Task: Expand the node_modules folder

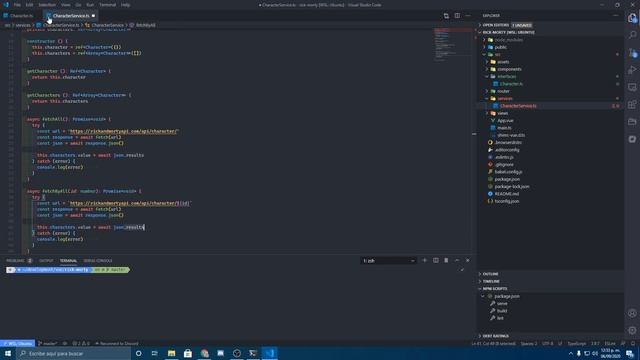Action: [508, 40]
